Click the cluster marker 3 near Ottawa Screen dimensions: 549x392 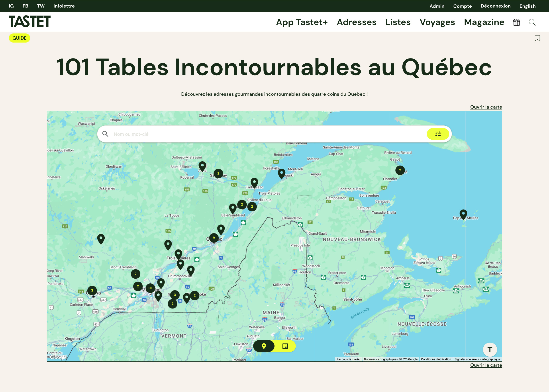click(92, 290)
